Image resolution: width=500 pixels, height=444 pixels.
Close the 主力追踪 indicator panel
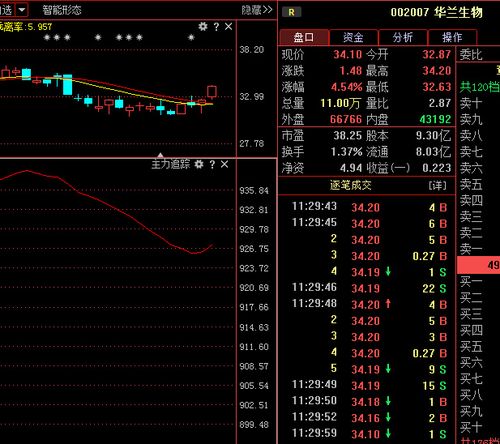(x=224, y=164)
